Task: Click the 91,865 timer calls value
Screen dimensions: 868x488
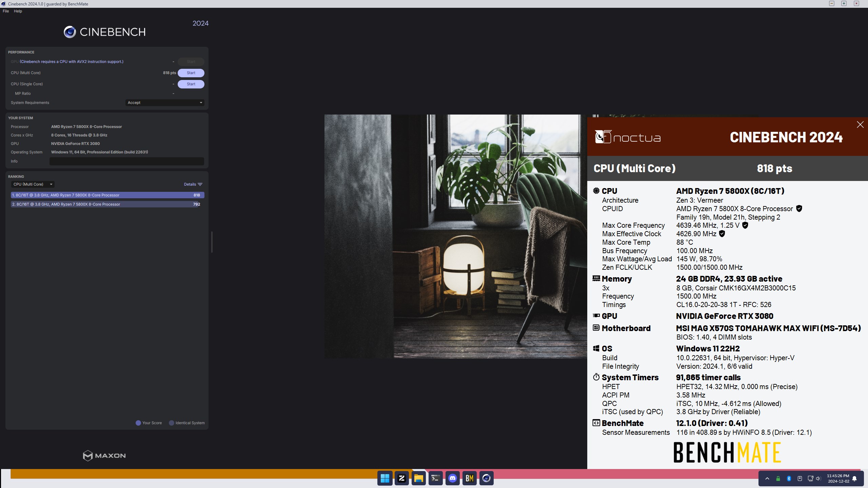Action: (708, 378)
